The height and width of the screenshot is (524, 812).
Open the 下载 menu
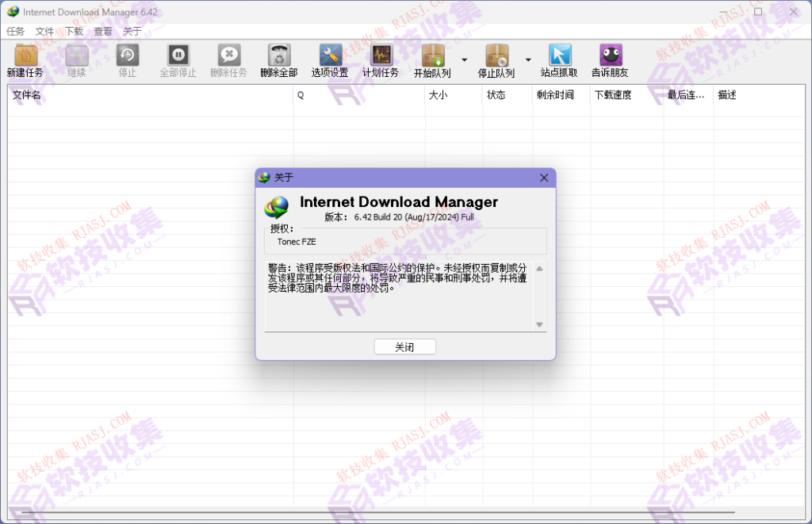pyautogui.click(x=74, y=31)
